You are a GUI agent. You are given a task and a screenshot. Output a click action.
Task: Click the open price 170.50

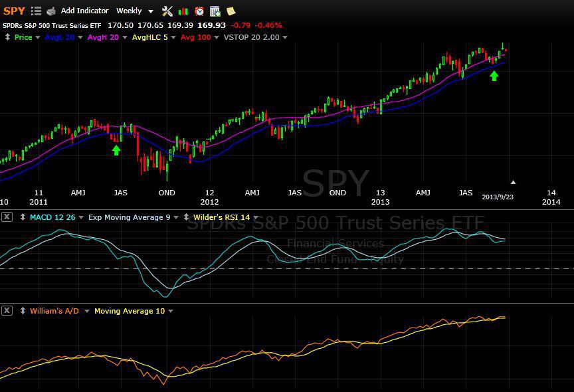click(x=120, y=25)
